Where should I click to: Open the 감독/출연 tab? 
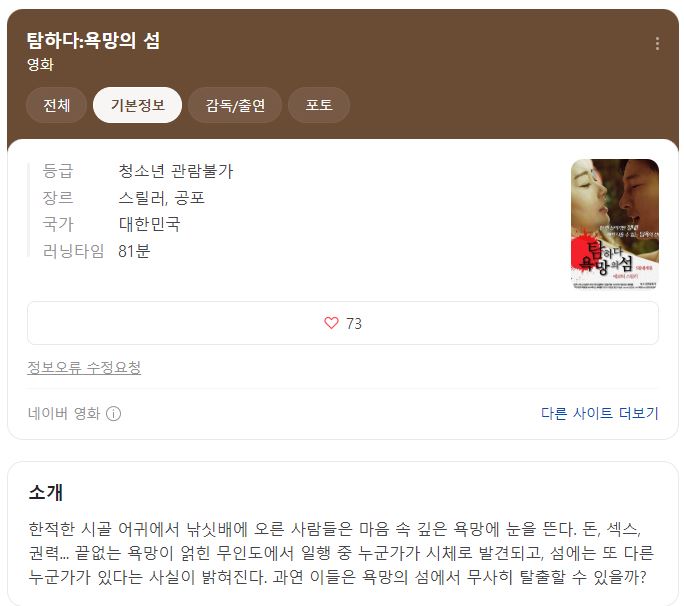click(235, 105)
